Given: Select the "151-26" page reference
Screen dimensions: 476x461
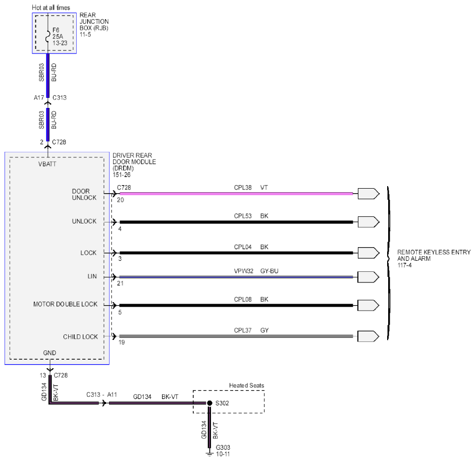Looking at the screenshot, I should click(122, 175).
